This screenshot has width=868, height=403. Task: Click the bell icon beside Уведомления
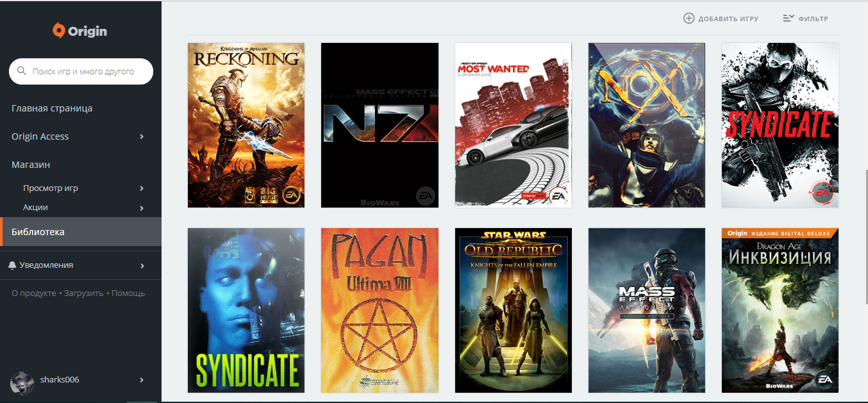click(12, 265)
